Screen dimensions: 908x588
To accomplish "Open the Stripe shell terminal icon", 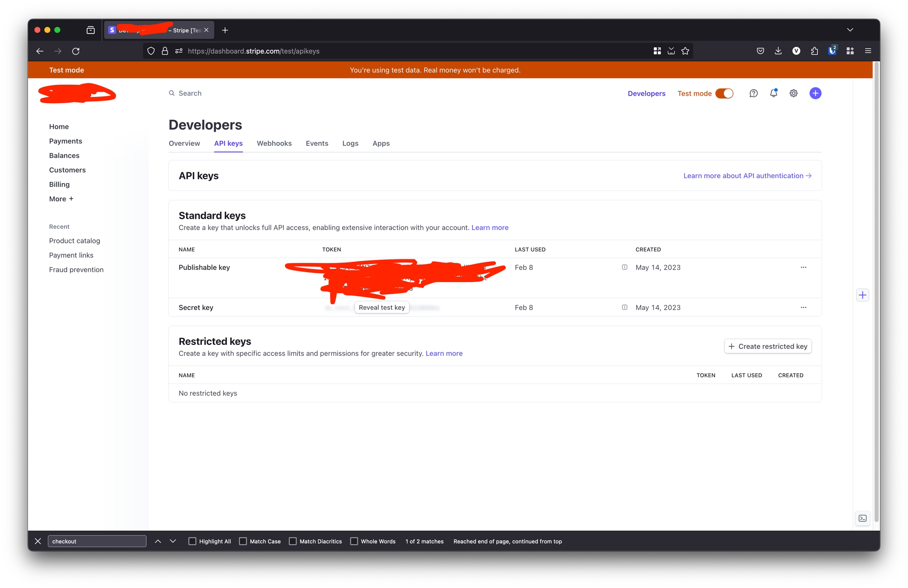I will [x=862, y=518].
